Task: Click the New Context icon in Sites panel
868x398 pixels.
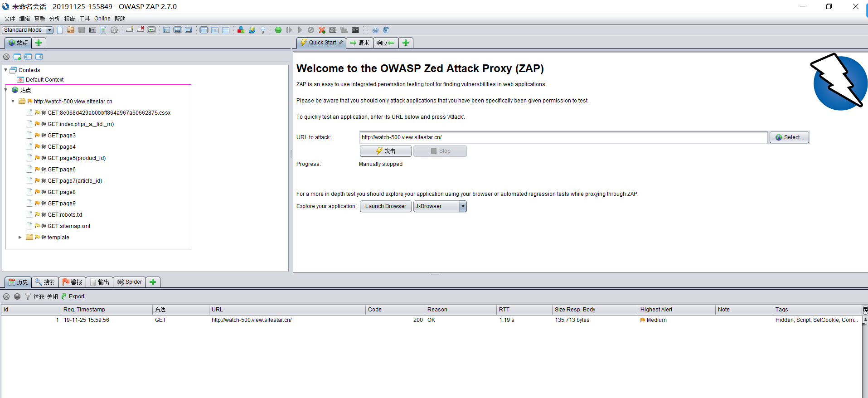Action: [17, 57]
